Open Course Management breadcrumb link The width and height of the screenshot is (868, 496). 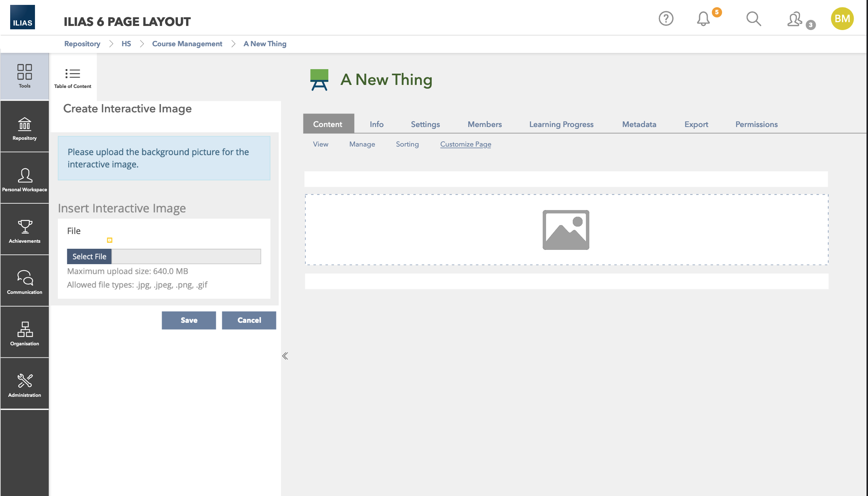[187, 44]
